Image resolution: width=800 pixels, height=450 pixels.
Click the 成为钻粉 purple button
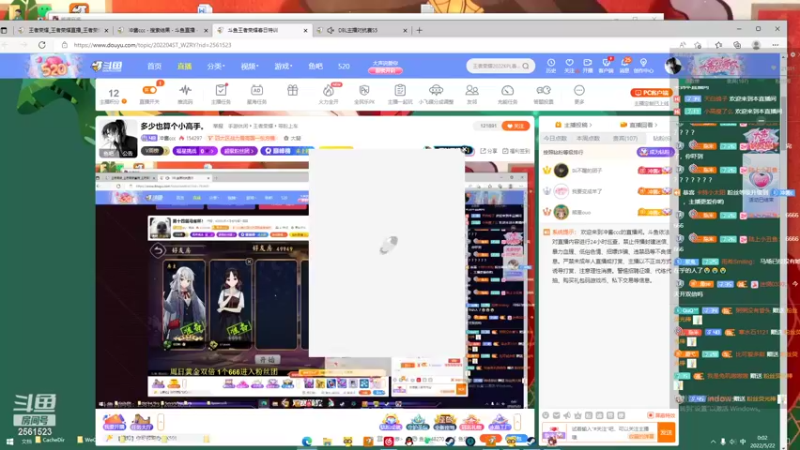coord(655,152)
